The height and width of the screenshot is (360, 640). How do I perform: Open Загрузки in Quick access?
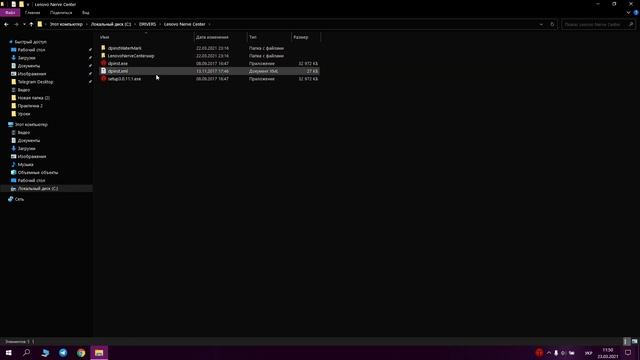[x=27, y=58]
